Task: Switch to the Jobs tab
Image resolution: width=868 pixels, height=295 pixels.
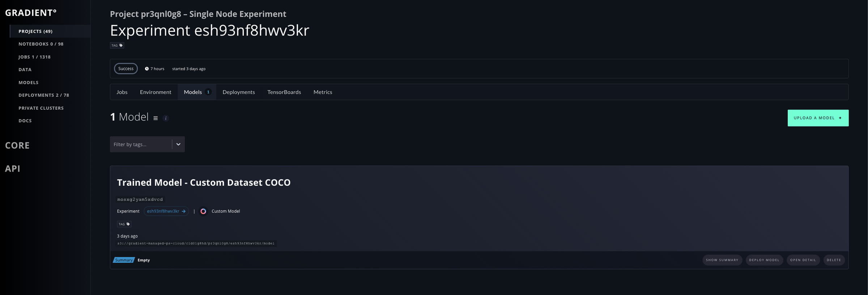Action: coord(122,92)
